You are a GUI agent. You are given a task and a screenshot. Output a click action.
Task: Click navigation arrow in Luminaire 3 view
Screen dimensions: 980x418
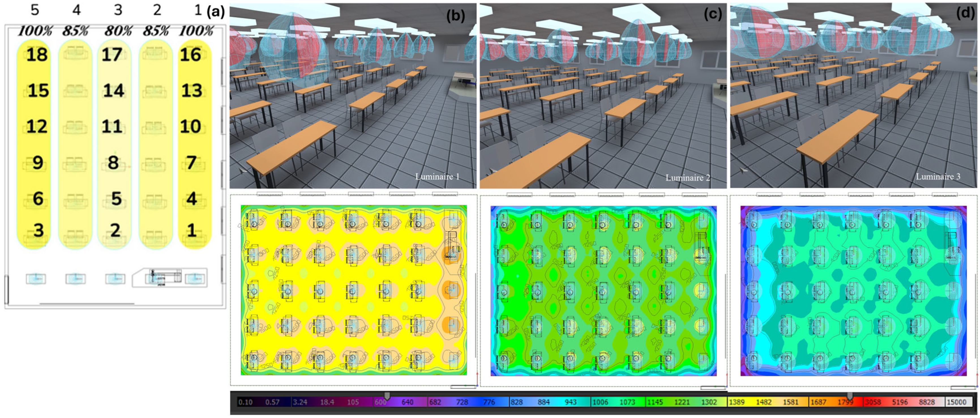pyautogui.click(x=743, y=170)
